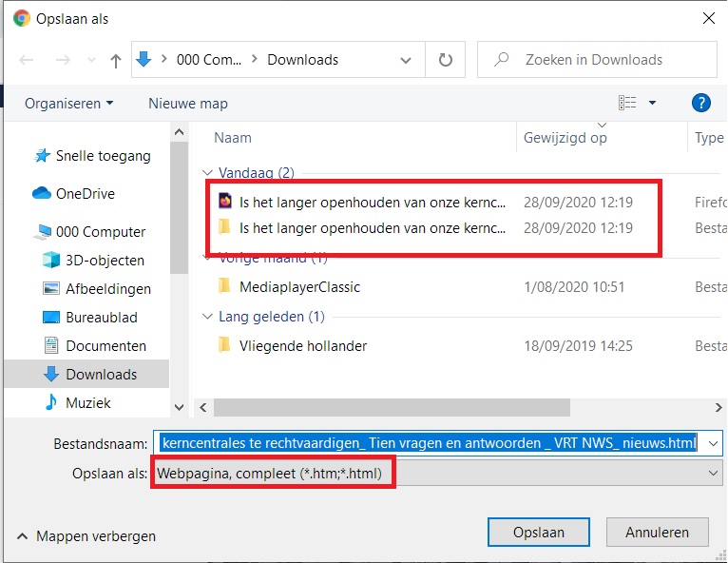Collapse the Lang geleden group
This screenshot has height=563, width=728.
click(208, 316)
